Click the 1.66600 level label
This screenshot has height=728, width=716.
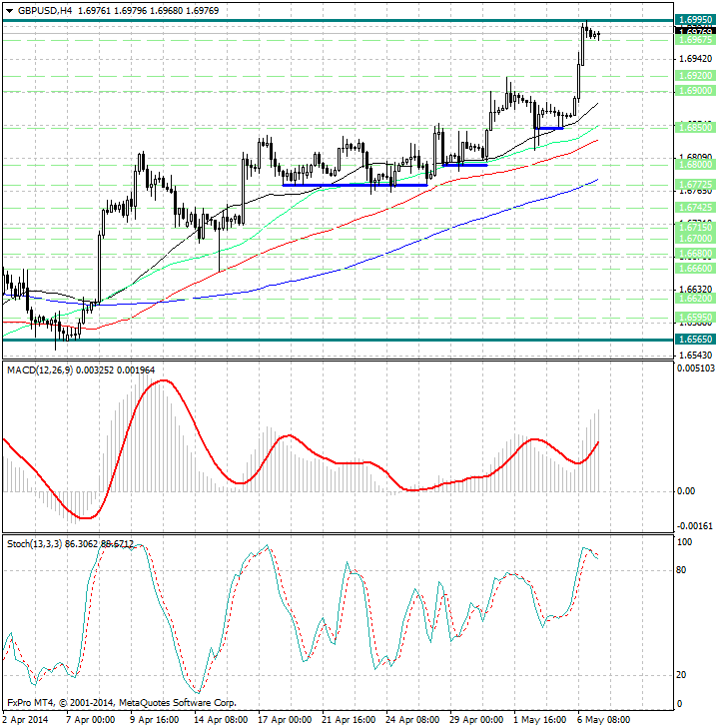pos(695,269)
